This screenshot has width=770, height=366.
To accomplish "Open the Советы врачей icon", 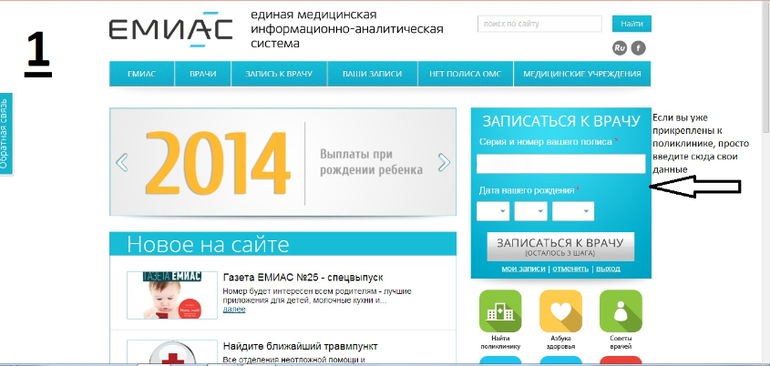I will tap(621, 311).
